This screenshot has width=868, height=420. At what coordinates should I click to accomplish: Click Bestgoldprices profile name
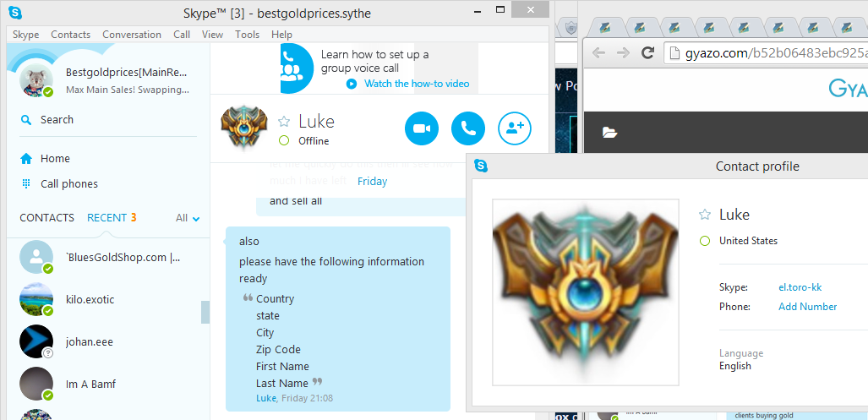127,72
